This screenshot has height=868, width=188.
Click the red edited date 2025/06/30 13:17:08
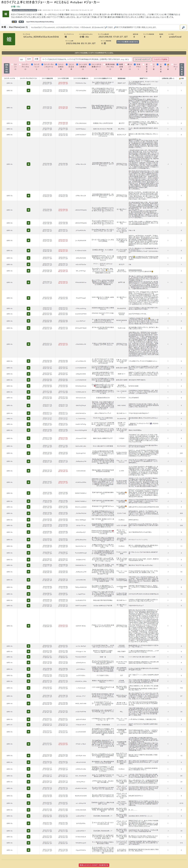tap(63, 108)
